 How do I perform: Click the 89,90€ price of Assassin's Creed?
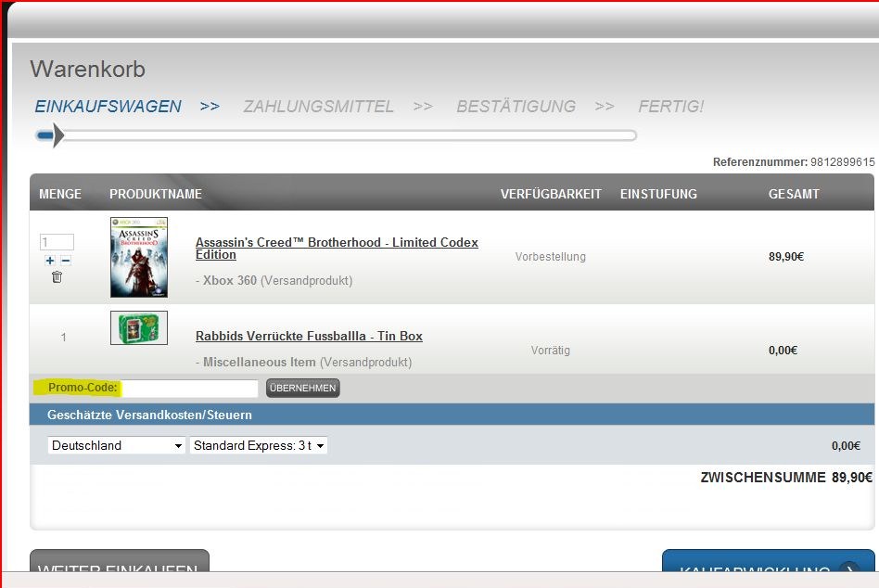[786, 257]
